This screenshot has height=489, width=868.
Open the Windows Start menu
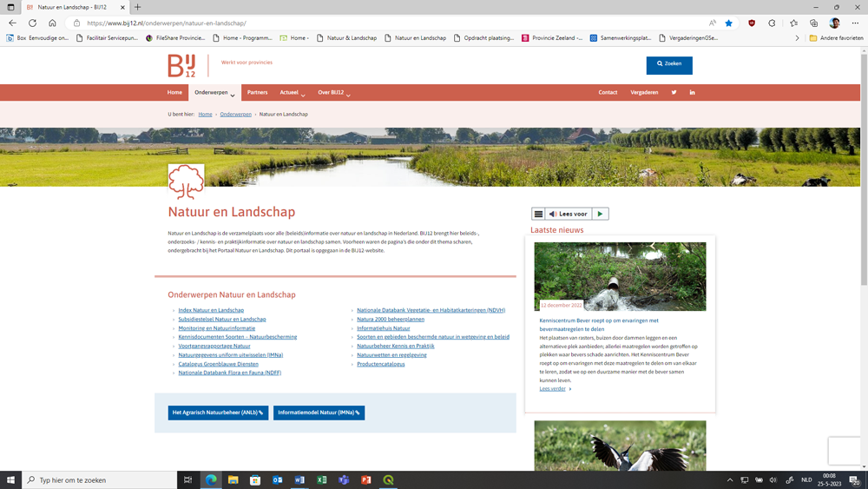[x=10, y=480]
